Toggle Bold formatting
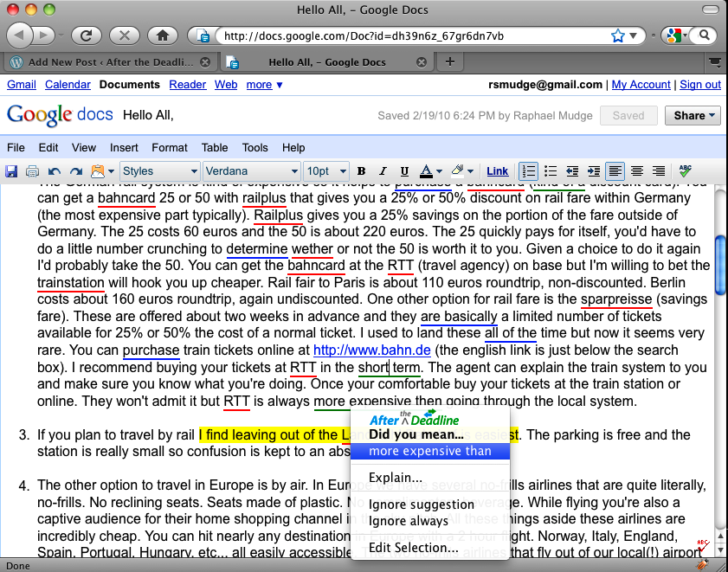Viewport: 728px width, 572px height. 361,171
